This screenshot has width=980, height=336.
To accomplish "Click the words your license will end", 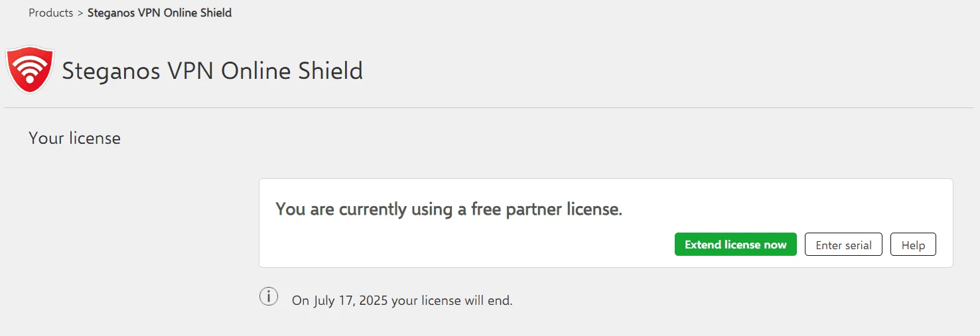I will 452,300.
